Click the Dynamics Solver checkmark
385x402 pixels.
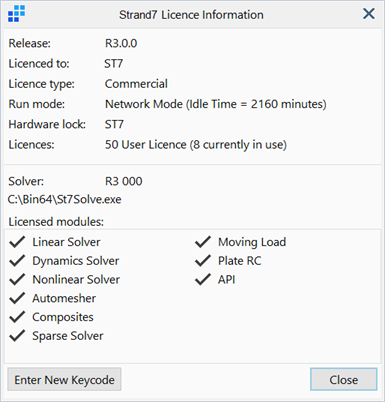[x=17, y=261]
